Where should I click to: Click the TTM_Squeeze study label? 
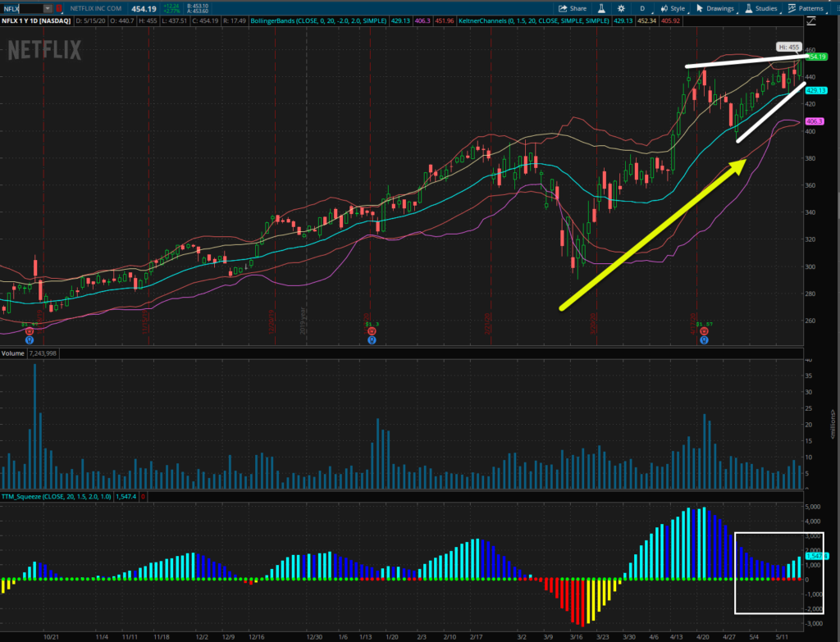57,496
